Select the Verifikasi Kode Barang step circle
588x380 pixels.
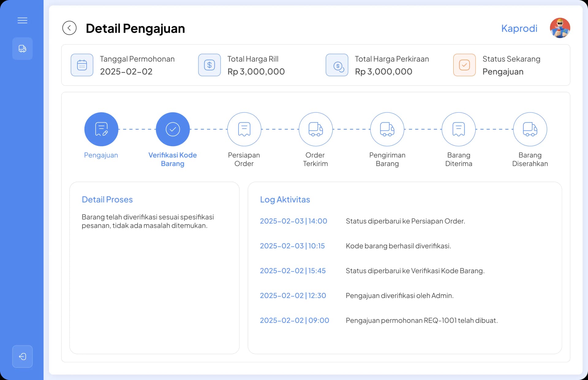tap(173, 129)
